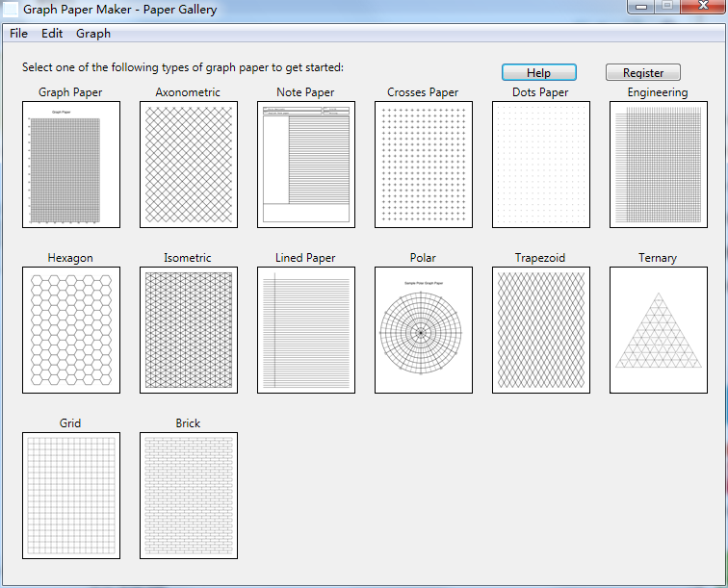Select the Brick paper preview
The image size is (728, 588).
pos(189,496)
